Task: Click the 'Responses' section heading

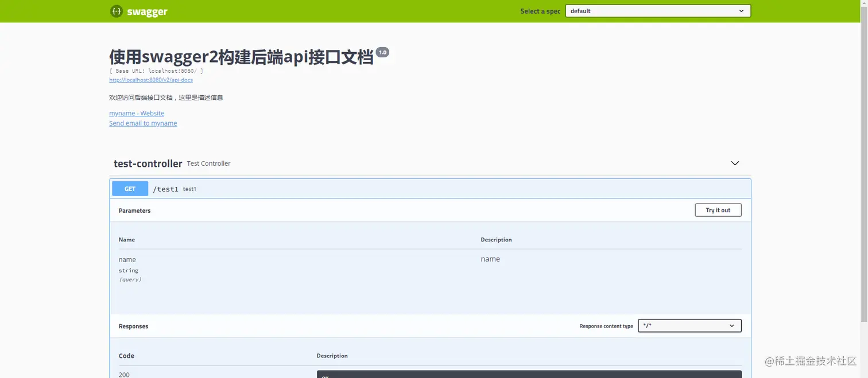Action: (x=133, y=326)
